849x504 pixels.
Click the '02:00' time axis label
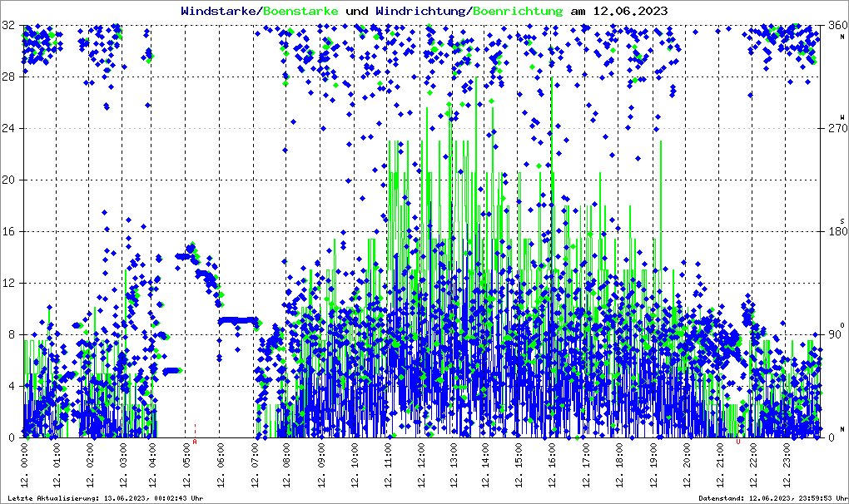point(91,457)
